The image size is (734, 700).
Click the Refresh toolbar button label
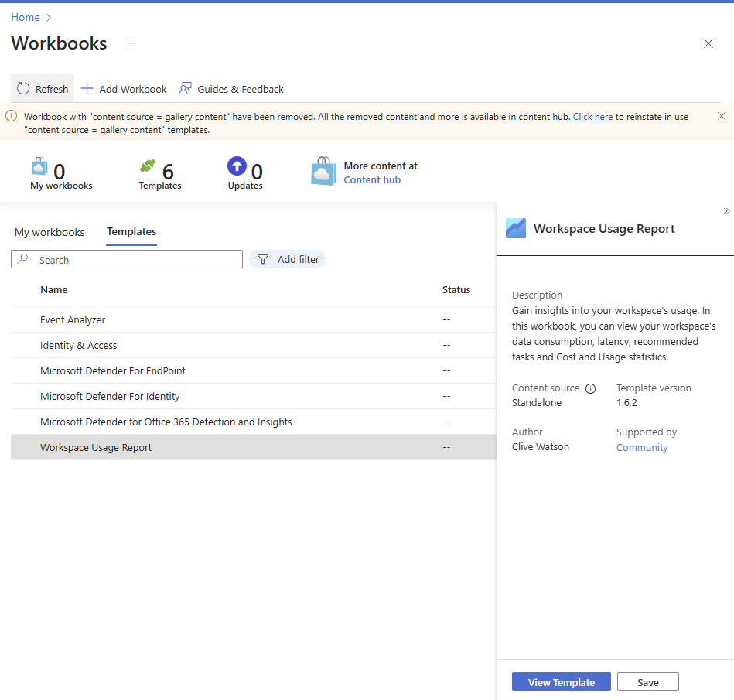pyautogui.click(x=52, y=89)
